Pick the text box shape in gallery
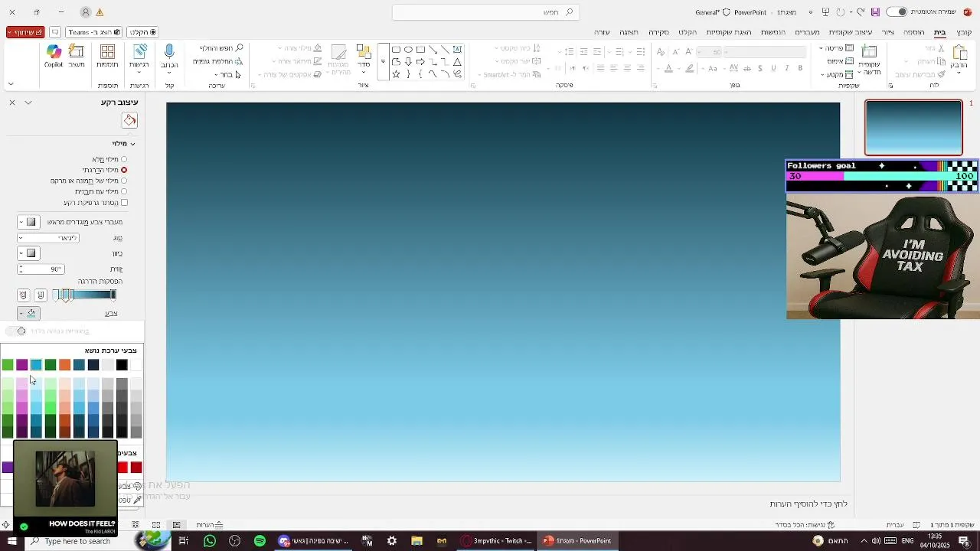 tap(457, 50)
